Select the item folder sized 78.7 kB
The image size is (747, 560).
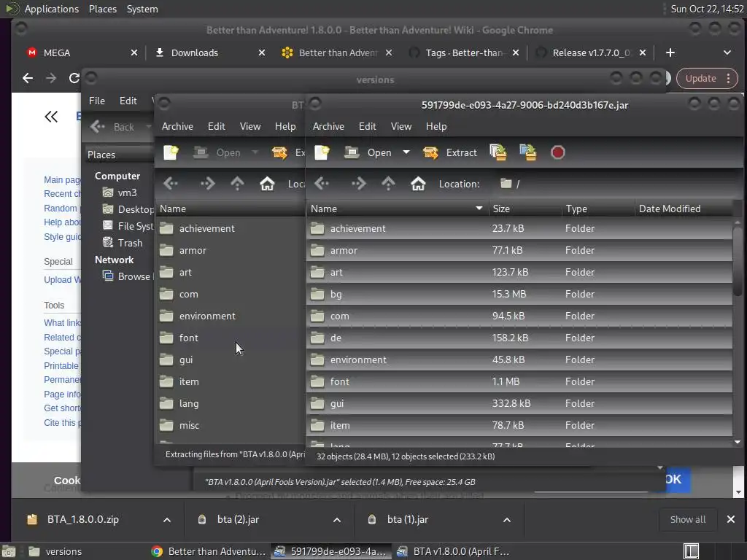pyautogui.click(x=519, y=426)
